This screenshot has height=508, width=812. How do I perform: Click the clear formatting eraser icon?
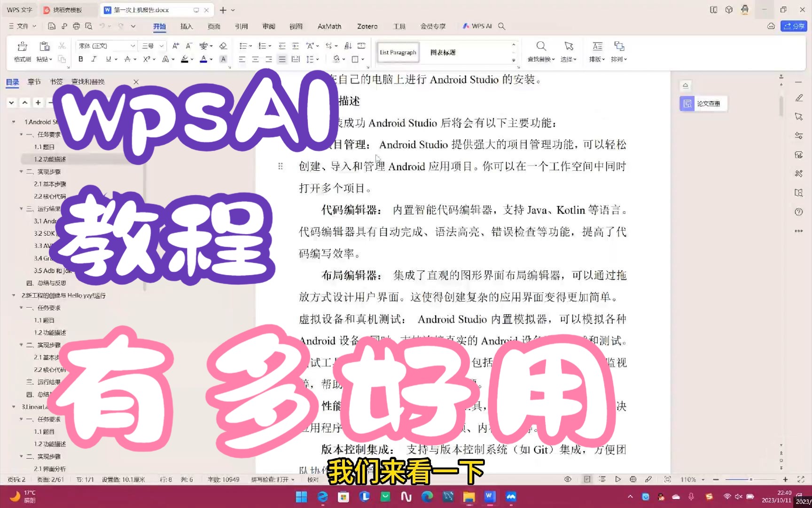click(223, 46)
